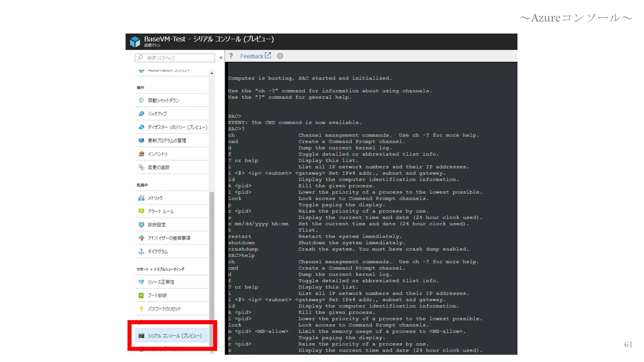Open the Password reset menu item
Viewport: 644px width, 362px height.
164,309
